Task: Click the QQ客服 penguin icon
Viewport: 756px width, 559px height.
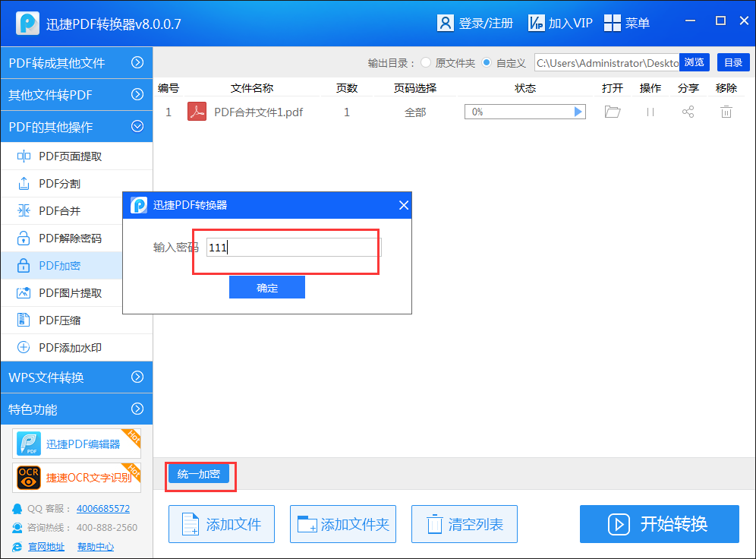Action: pyautogui.click(x=17, y=508)
